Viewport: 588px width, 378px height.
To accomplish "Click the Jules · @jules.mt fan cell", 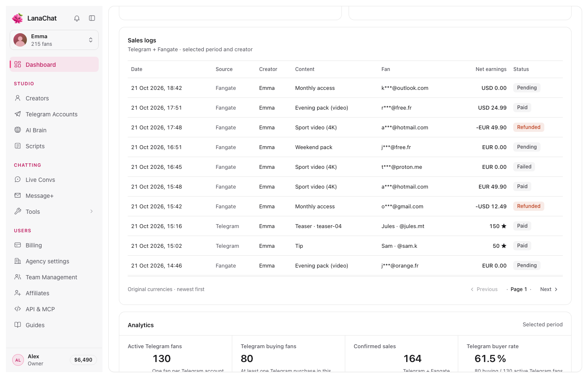I will [403, 226].
